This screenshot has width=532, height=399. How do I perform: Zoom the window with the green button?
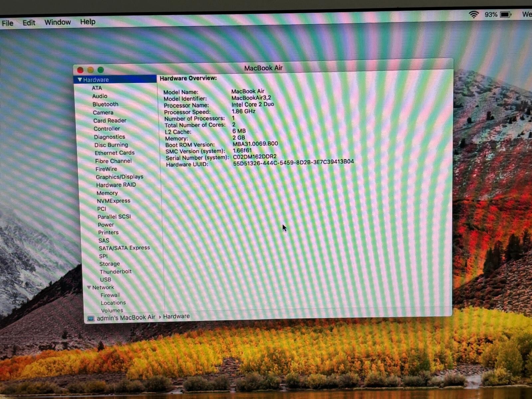(x=101, y=70)
